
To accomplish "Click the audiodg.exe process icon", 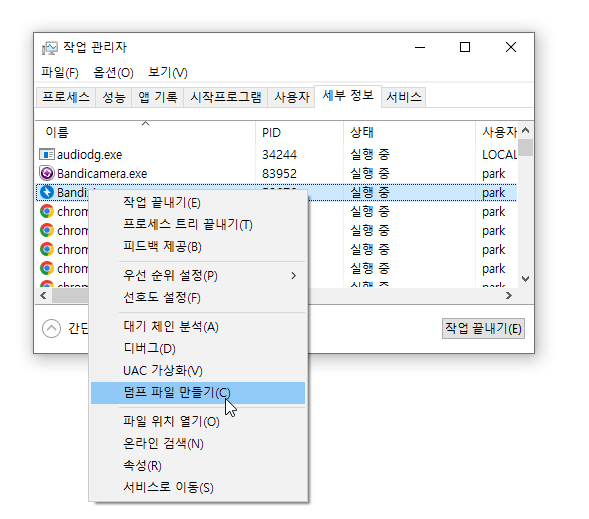I will point(47,154).
